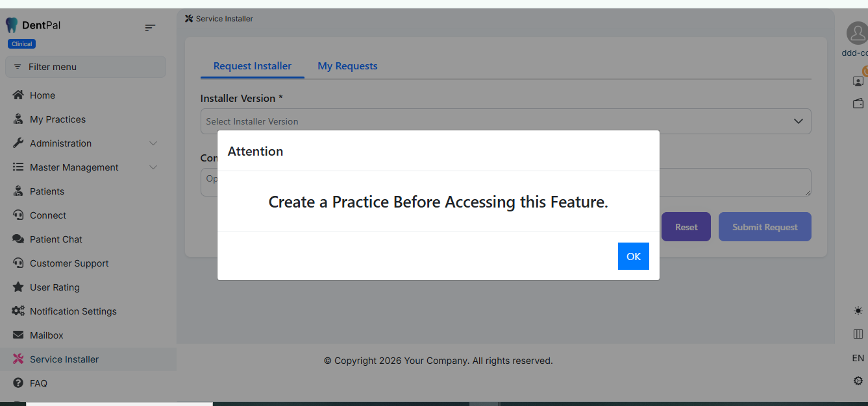Open the wallet icon in right panel
This screenshot has width=868, height=406.
tap(858, 103)
